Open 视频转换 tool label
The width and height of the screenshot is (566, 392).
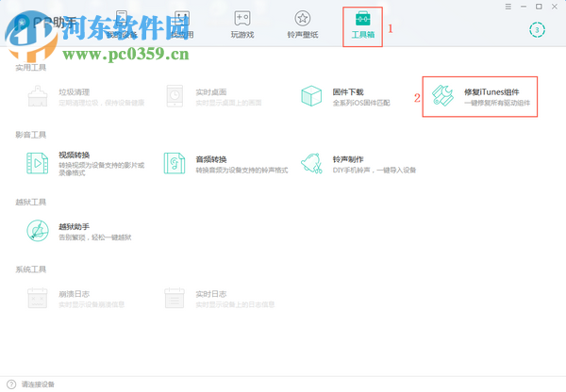pos(74,155)
